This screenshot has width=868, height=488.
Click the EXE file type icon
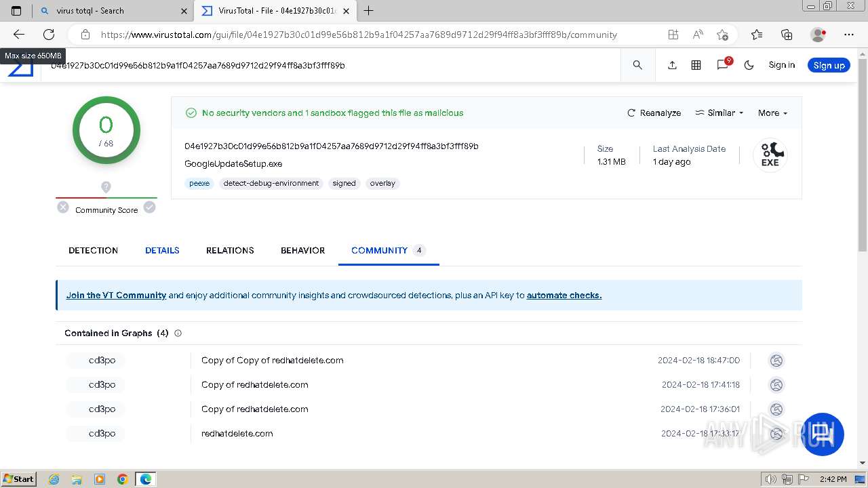(x=770, y=155)
